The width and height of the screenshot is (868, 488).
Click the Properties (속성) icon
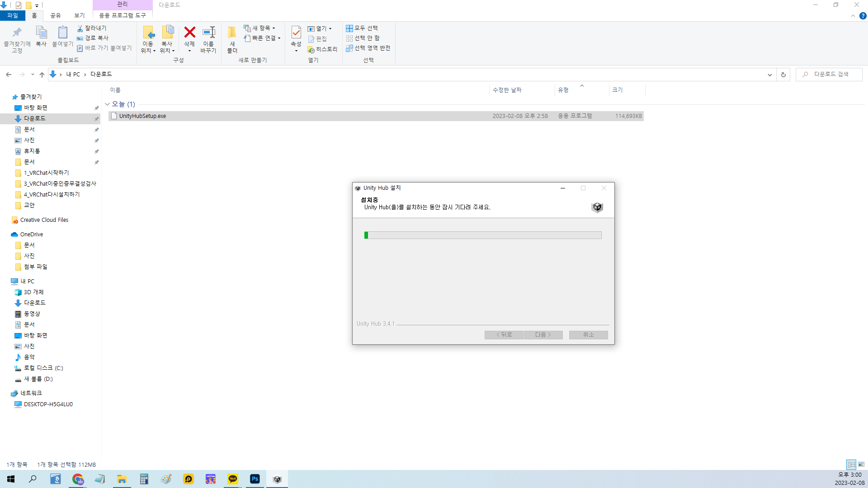coord(296,33)
